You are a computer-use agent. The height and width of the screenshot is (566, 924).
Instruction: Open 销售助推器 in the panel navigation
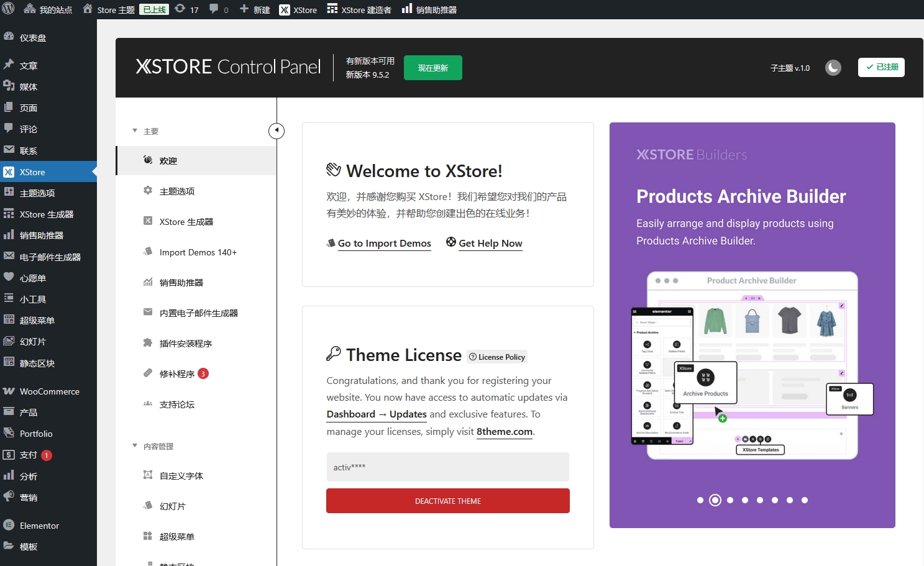pos(196,283)
